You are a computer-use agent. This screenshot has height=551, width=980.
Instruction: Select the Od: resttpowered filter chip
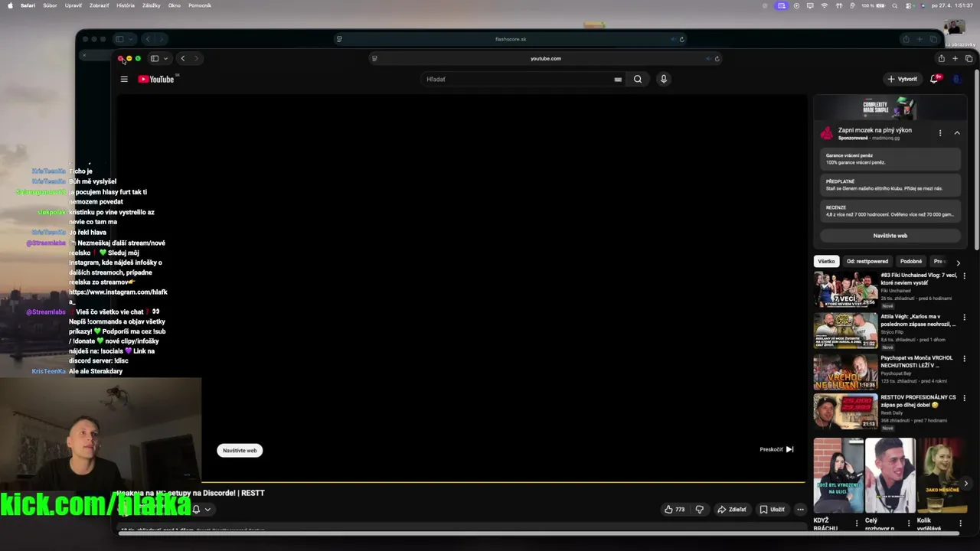867,261
